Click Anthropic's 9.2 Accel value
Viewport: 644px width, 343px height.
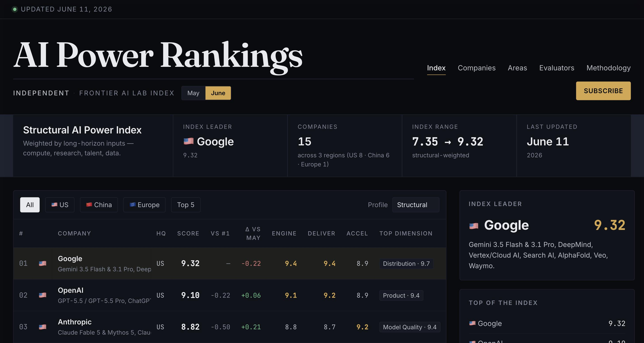tap(362, 327)
